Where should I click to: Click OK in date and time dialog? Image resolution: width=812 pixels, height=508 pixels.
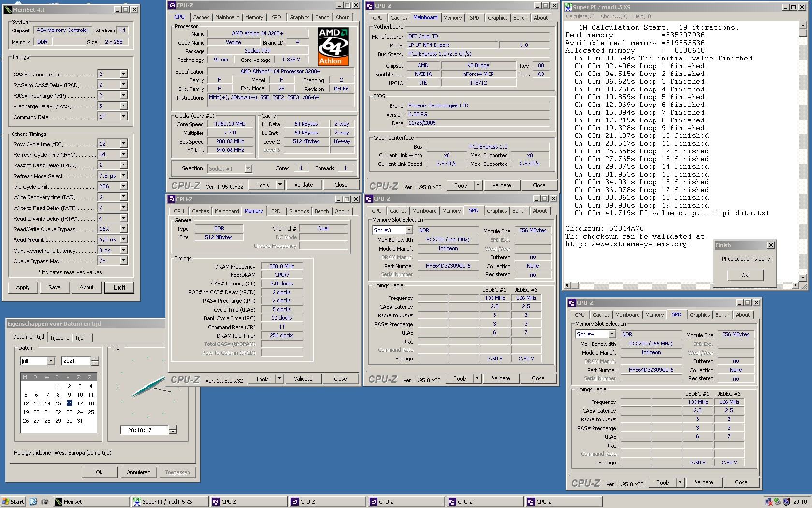click(99, 472)
